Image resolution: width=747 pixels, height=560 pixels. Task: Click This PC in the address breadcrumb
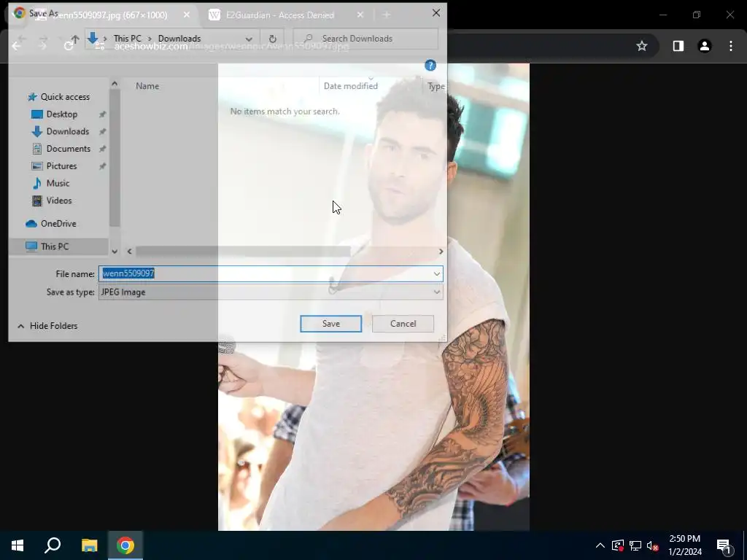tap(127, 39)
